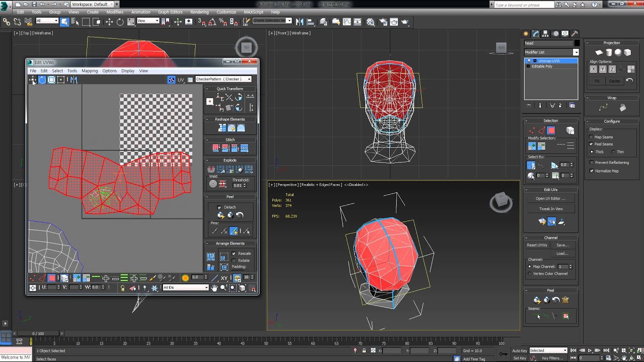The image size is (644, 362).
Task: Open the Modifiers menu in main menu bar
Action: pos(115,12)
